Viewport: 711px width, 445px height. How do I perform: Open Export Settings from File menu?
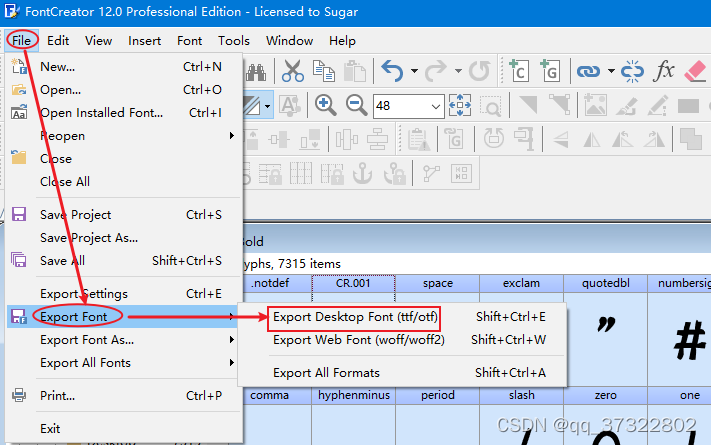point(124,294)
